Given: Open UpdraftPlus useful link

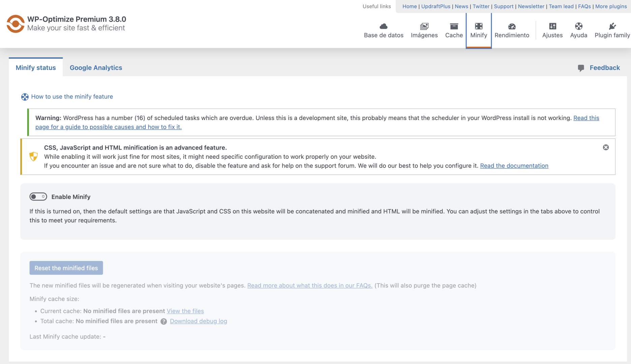Looking at the screenshot, I should (435, 6).
